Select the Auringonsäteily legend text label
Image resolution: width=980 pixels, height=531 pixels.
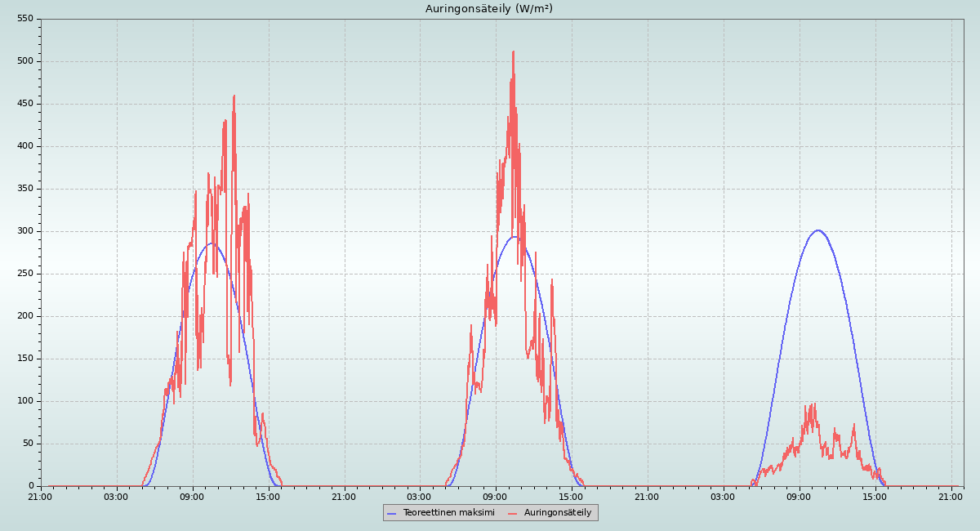click(x=557, y=513)
